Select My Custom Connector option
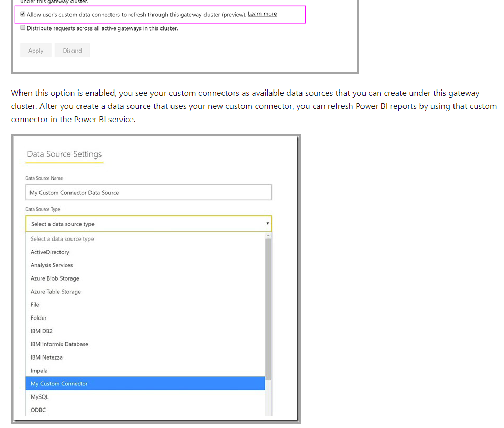 click(x=145, y=384)
